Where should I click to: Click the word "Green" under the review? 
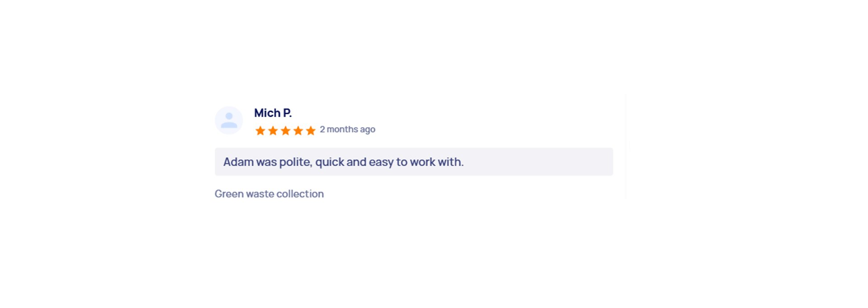[x=229, y=194]
